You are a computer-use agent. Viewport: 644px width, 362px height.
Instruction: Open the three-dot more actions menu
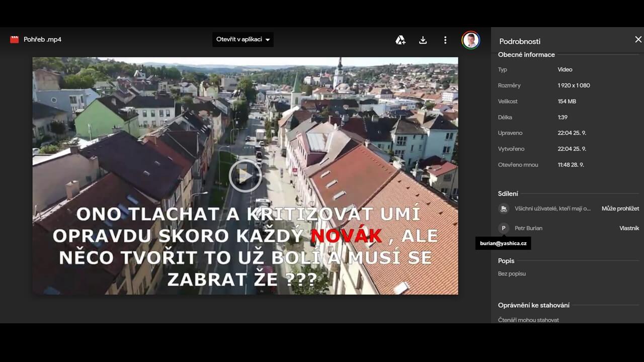click(x=445, y=40)
